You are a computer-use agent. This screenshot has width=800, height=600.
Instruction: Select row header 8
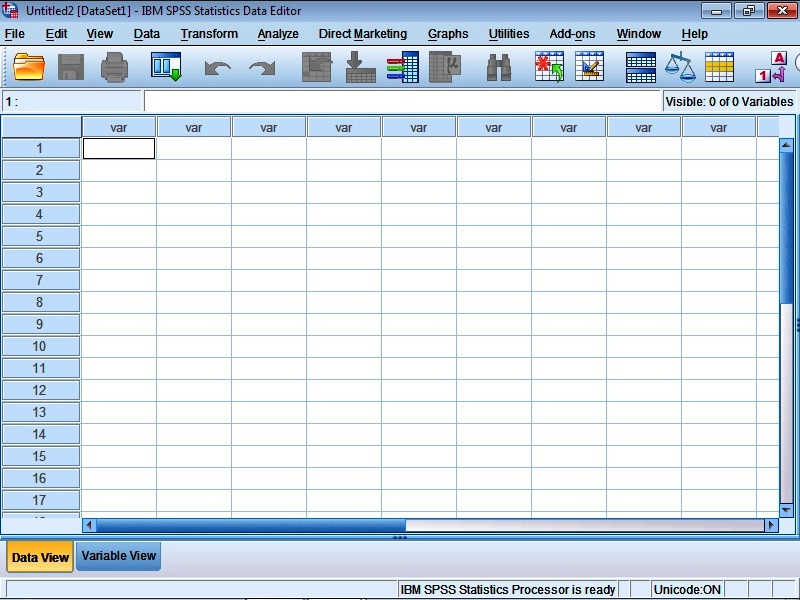41,302
